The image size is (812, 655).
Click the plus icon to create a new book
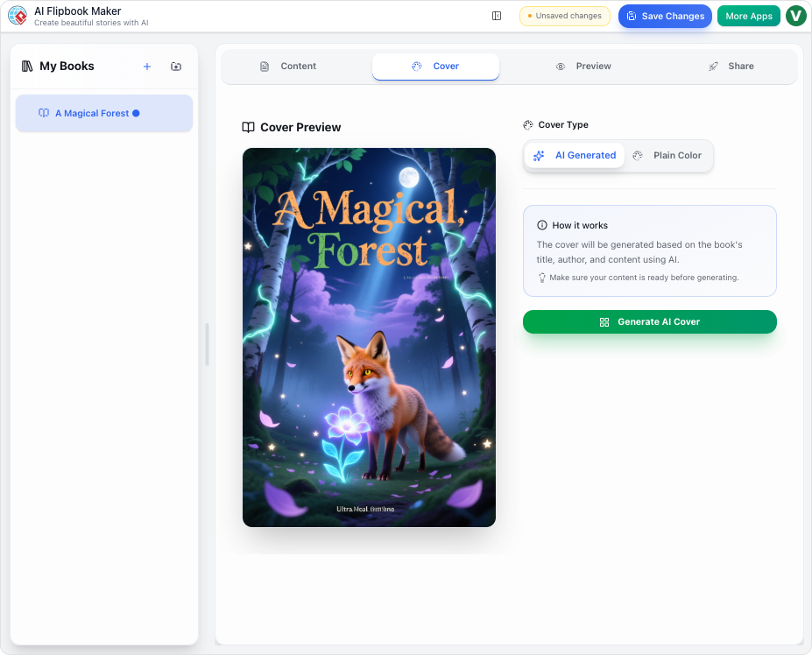(x=146, y=66)
